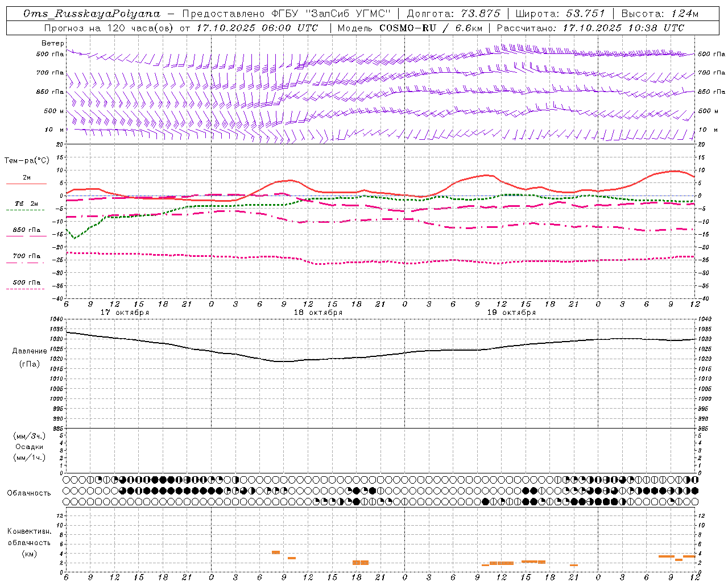Click the '850 гПа' temperature legend entry
The width and height of the screenshot is (728, 582).
click(27, 230)
